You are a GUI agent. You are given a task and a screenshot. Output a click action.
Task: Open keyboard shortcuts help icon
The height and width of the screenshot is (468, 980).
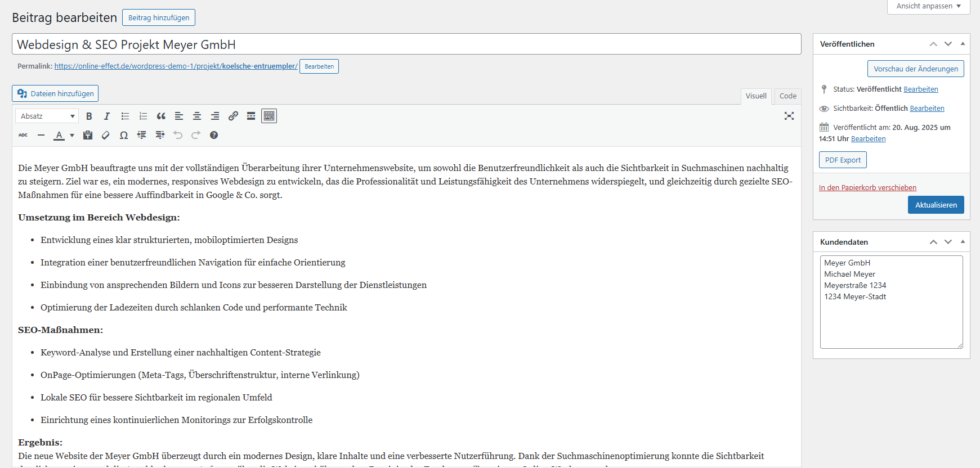click(x=214, y=135)
